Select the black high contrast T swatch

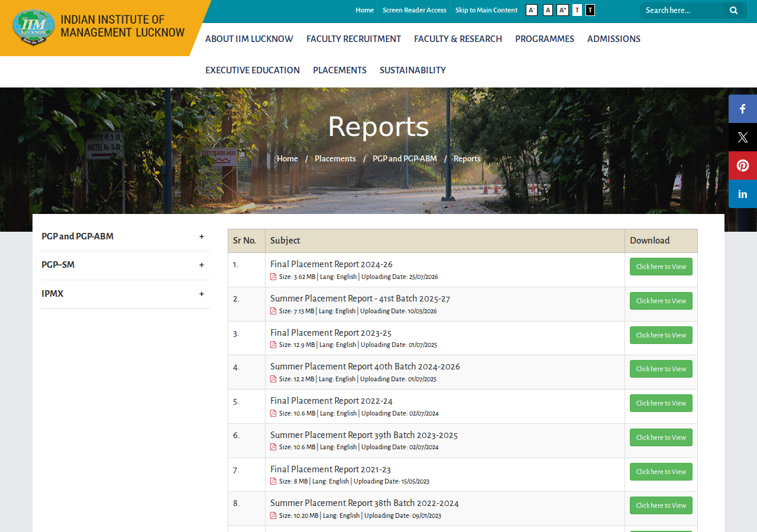(x=590, y=10)
